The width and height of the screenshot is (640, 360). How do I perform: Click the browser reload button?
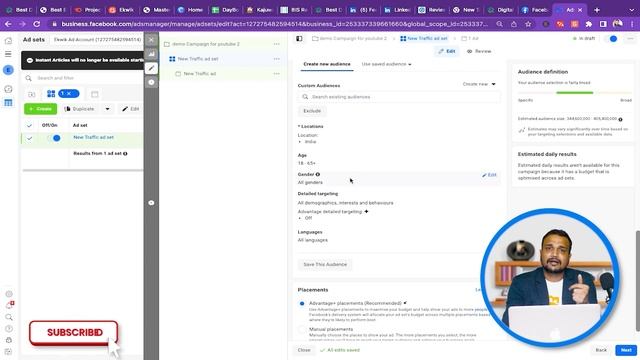[36, 24]
